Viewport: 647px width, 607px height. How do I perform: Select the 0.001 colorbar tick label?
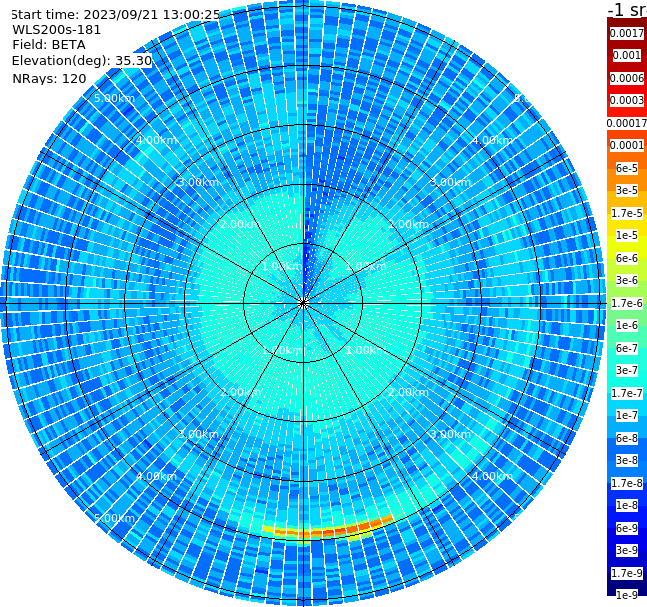(627, 55)
